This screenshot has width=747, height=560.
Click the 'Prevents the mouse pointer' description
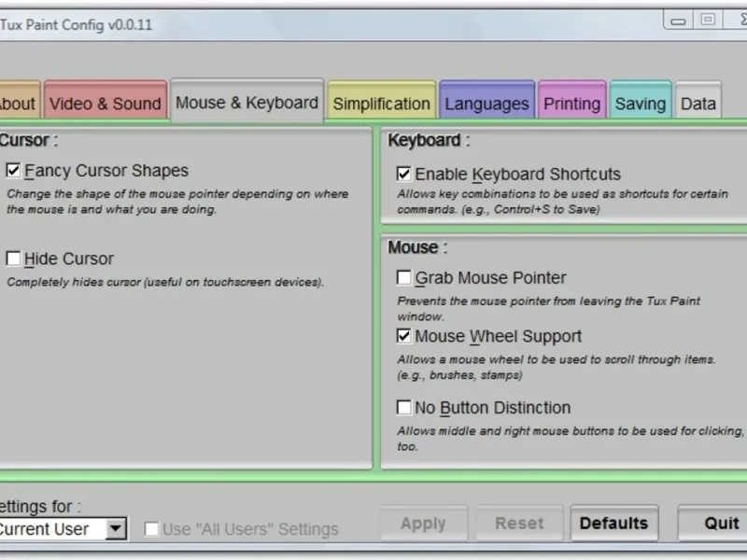coord(548,309)
